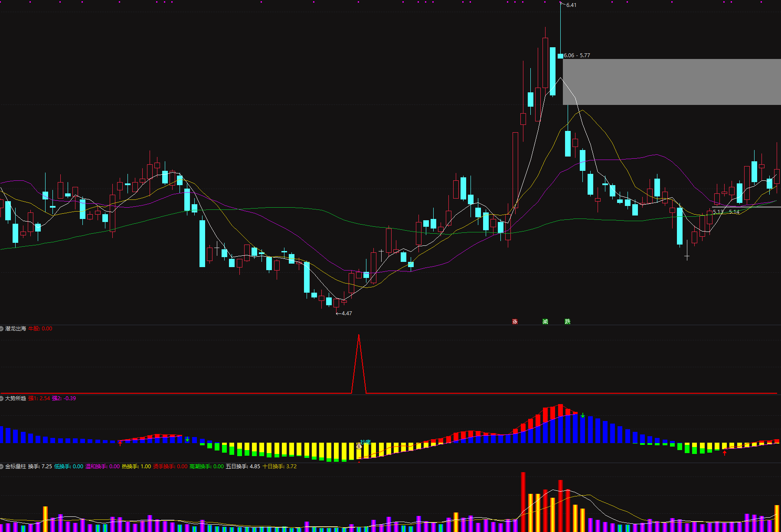Click the 5.13 - 5.14 gap line label

coord(726,212)
